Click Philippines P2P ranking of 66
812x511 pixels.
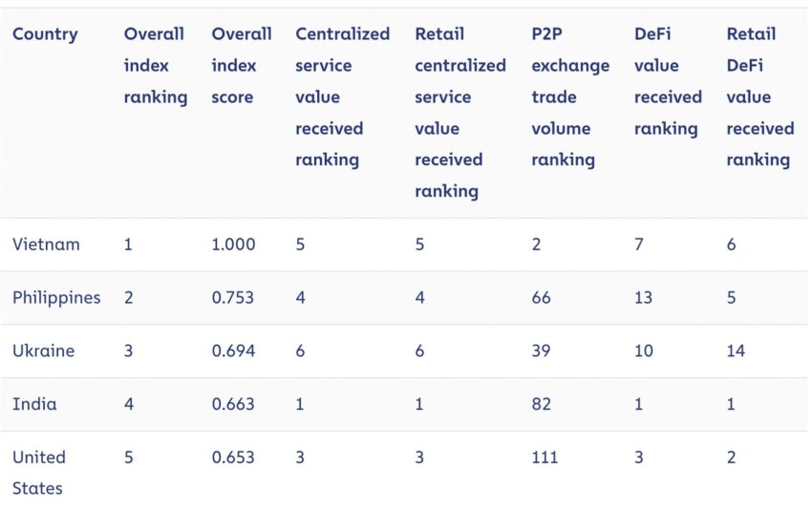pos(541,298)
